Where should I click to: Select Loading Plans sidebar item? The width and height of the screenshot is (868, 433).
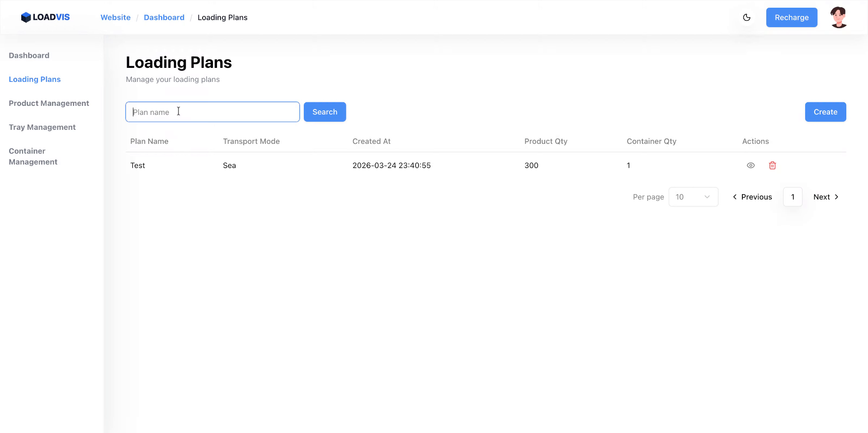click(35, 79)
